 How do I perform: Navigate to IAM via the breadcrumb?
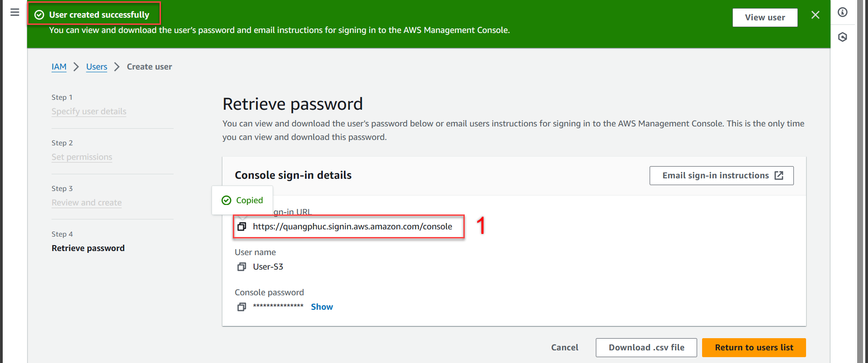[x=59, y=66]
